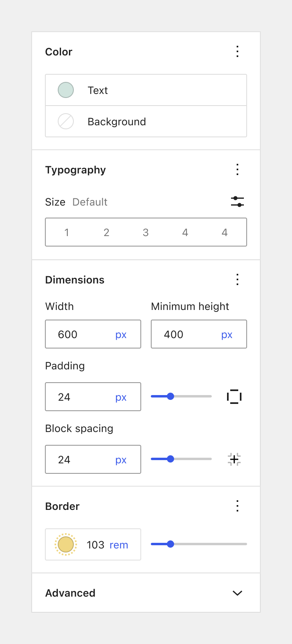Expand the Advanced section
Screen dimensions: 292x644
pyautogui.click(x=237, y=593)
